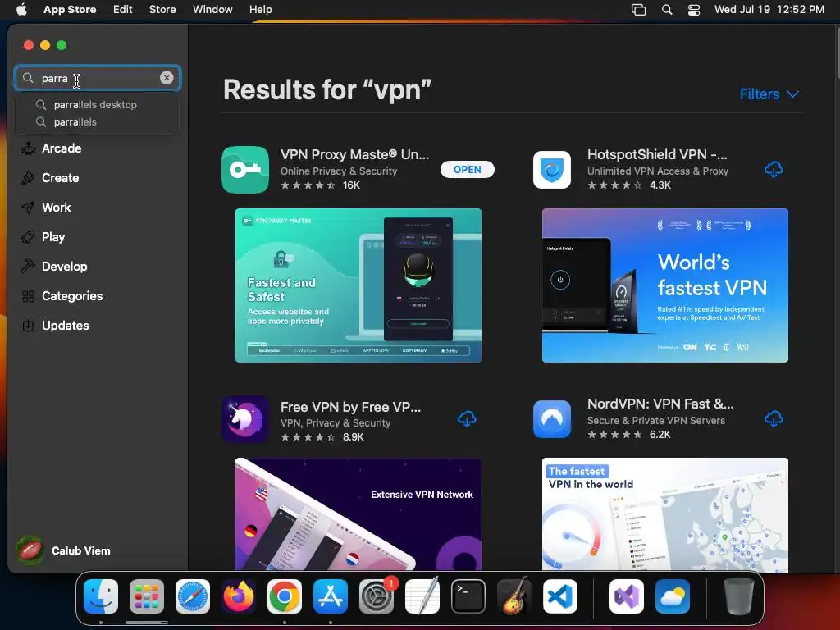Click the HotspotShield VPN app icon
Image resolution: width=840 pixels, height=630 pixels.
pyautogui.click(x=552, y=170)
